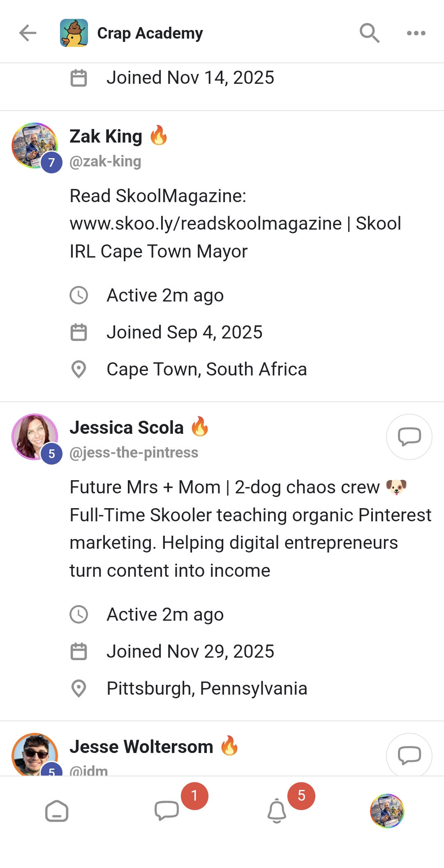Open notifications bell with five alerts
The width and height of the screenshot is (444, 868).
pos(277,811)
